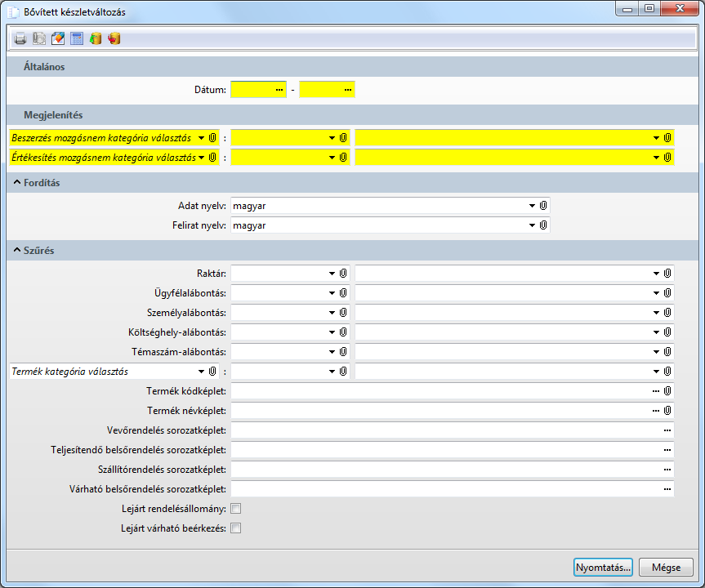Click the printer icon in the toolbar

click(20, 38)
